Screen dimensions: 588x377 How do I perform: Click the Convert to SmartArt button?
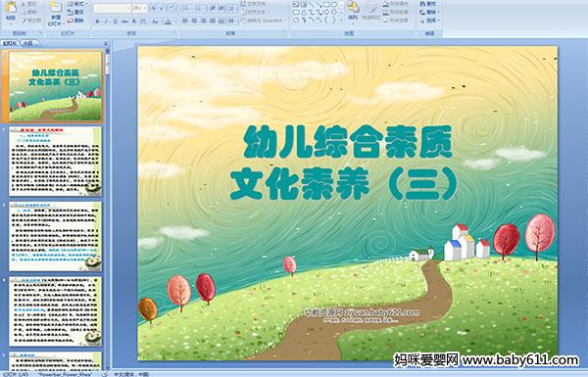pyautogui.click(x=264, y=21)
